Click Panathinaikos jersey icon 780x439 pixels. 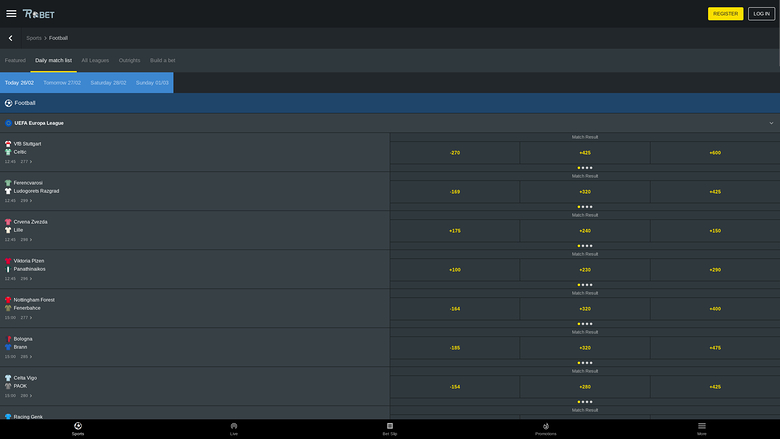[x=8, y=269]
